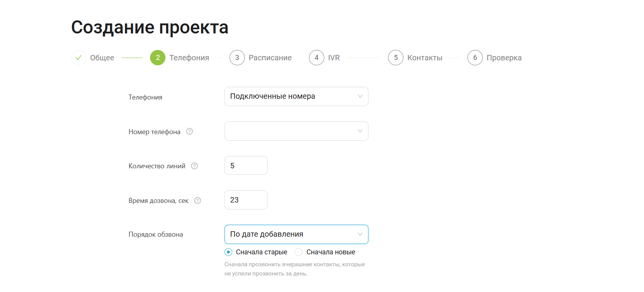
Task: Click the step 6 circle icon for Проверка
Action: pos(475,58)
